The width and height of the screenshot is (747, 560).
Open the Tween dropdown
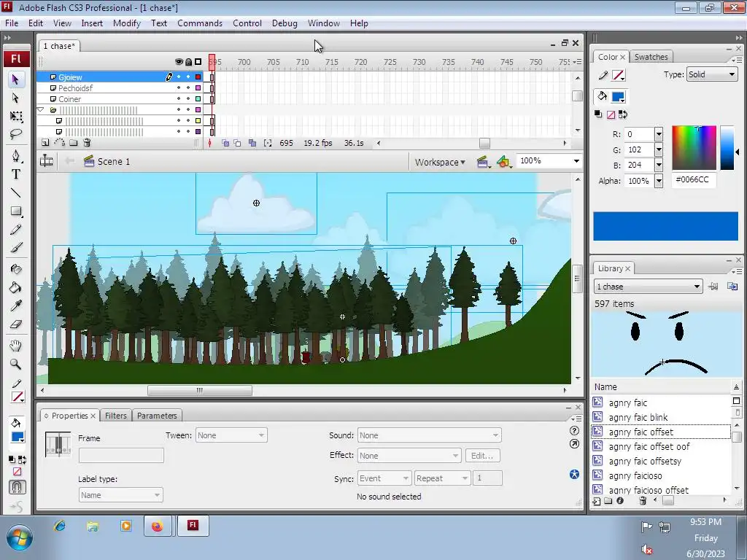pyautogui.click(x=231, y=435)
